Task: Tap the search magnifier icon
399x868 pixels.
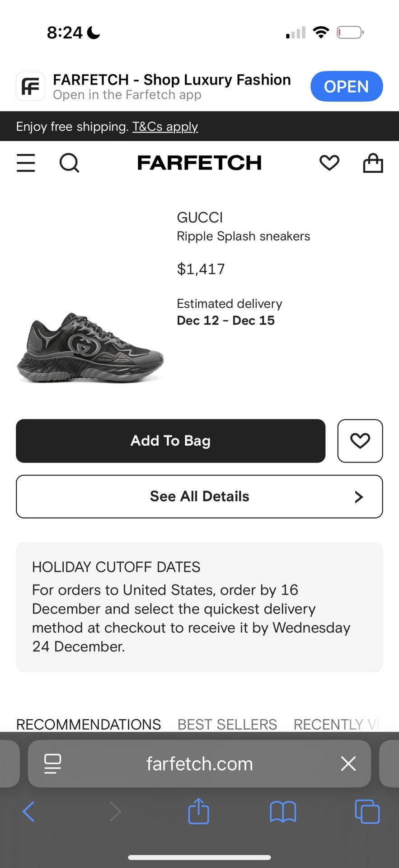Action: pyautogui.click(x=69, y=163)
